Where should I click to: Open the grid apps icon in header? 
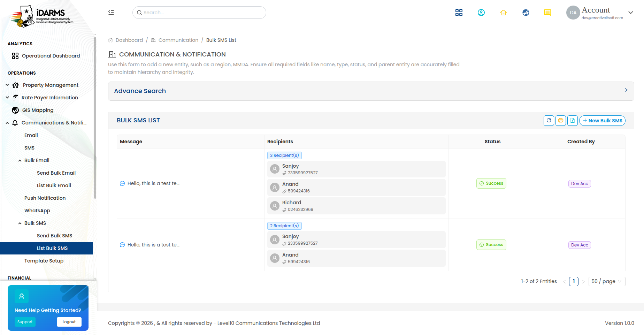click(459, 13)
